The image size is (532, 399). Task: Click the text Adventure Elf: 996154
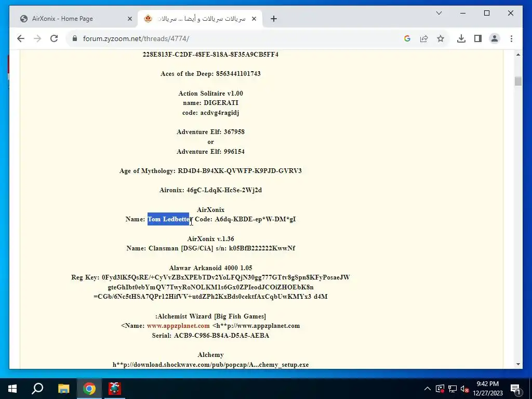click(210, 152)
